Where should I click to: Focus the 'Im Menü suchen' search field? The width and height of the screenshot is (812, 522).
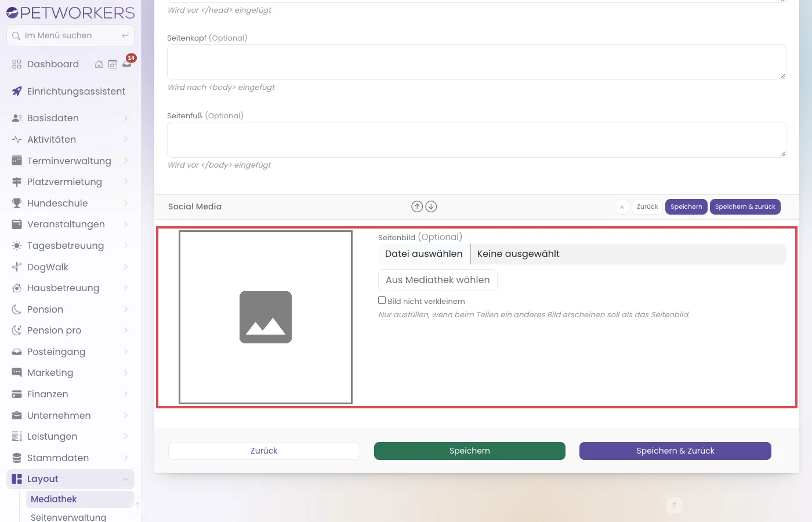(70, 36)
